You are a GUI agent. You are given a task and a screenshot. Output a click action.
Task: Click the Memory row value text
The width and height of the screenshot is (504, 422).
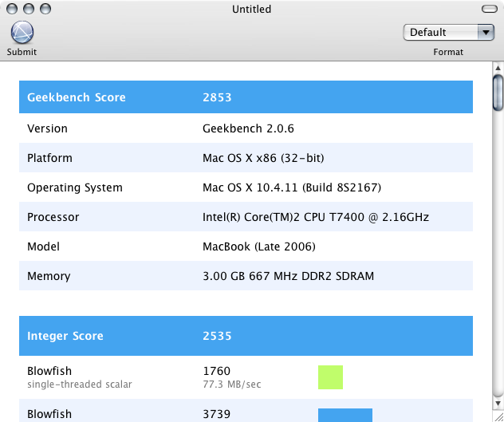point(288,276)
